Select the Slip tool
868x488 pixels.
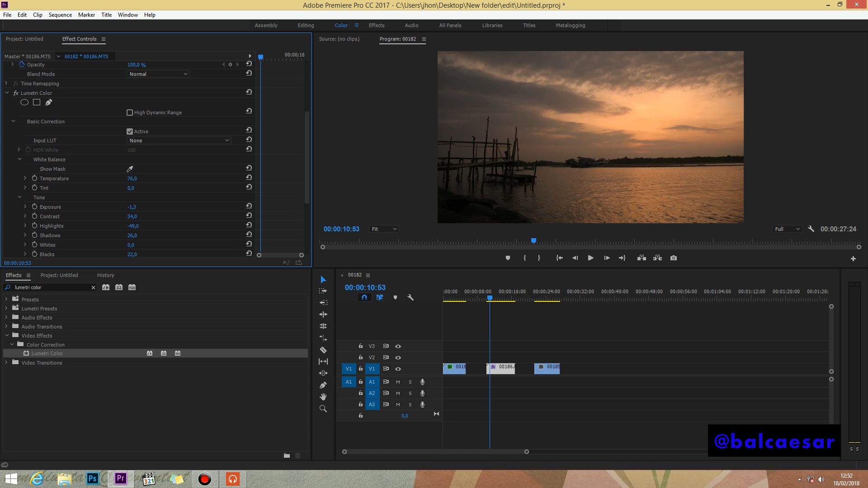323,361
